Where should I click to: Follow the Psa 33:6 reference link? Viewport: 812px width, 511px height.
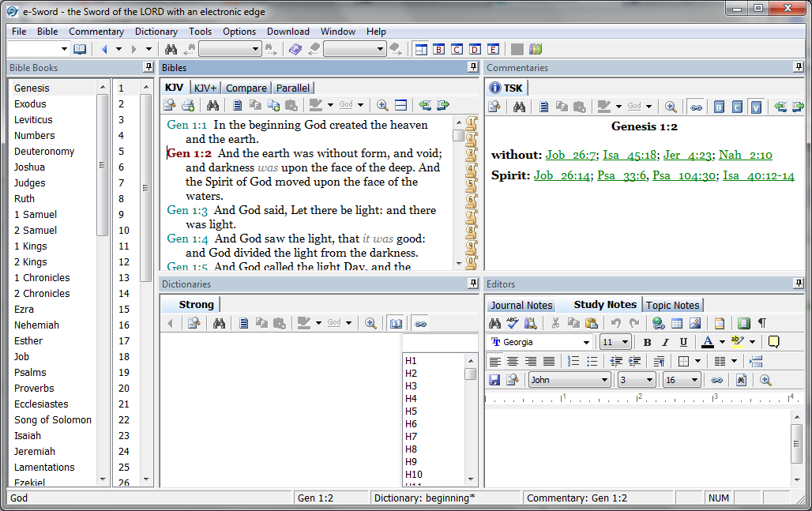pos(622,175)
